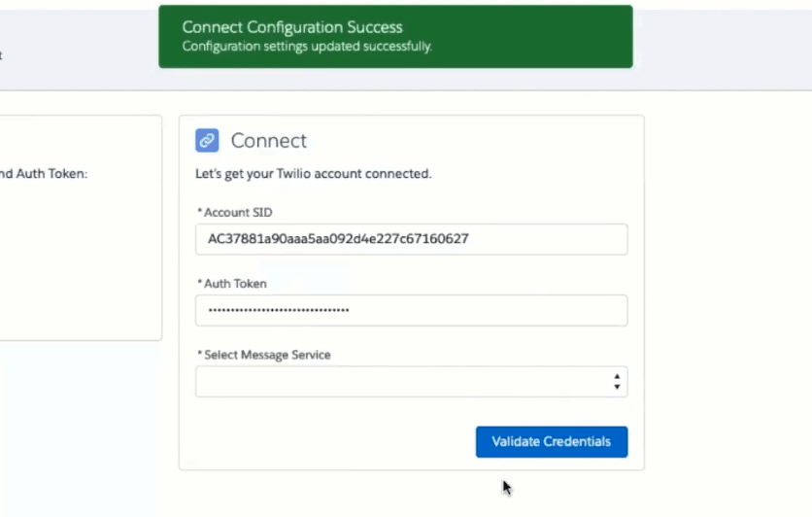Focus the Auth Token password field
This screenshot has height=517, width=812.
coord(411,310)
